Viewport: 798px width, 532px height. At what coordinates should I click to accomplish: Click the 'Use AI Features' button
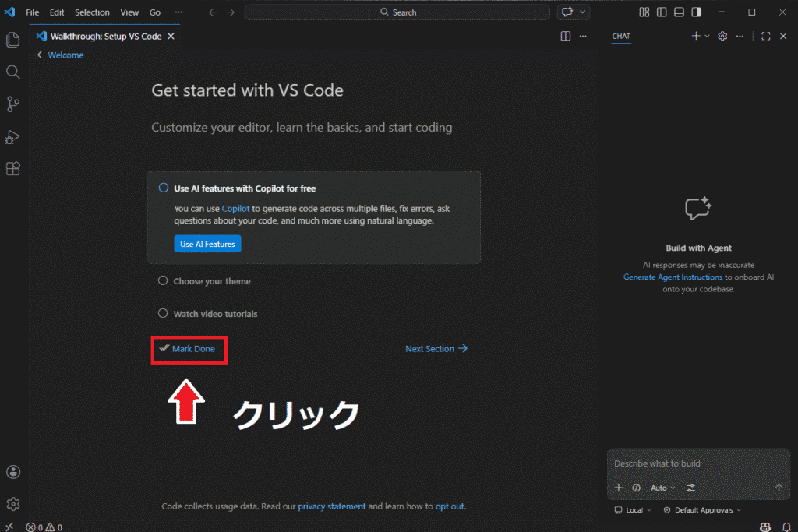point(207,244)
